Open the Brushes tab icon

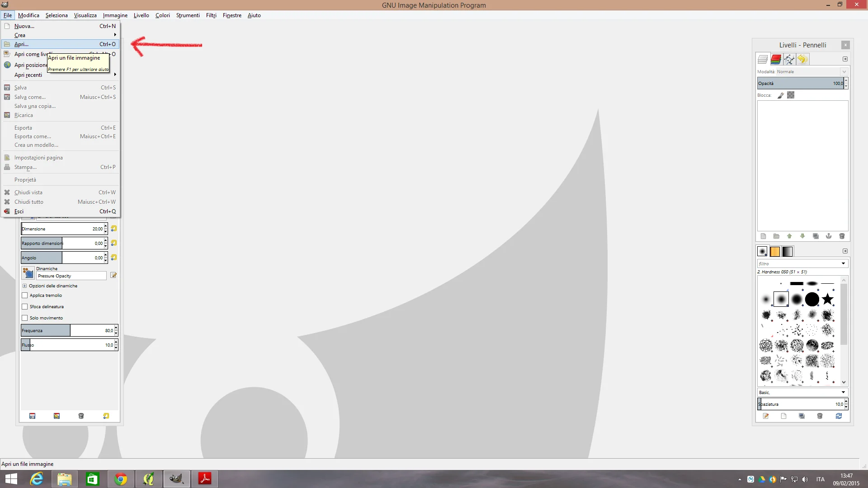762,252
